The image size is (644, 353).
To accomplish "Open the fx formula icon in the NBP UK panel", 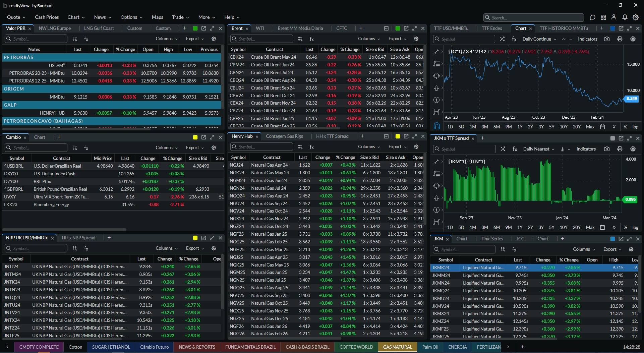I will click(86, 248).
